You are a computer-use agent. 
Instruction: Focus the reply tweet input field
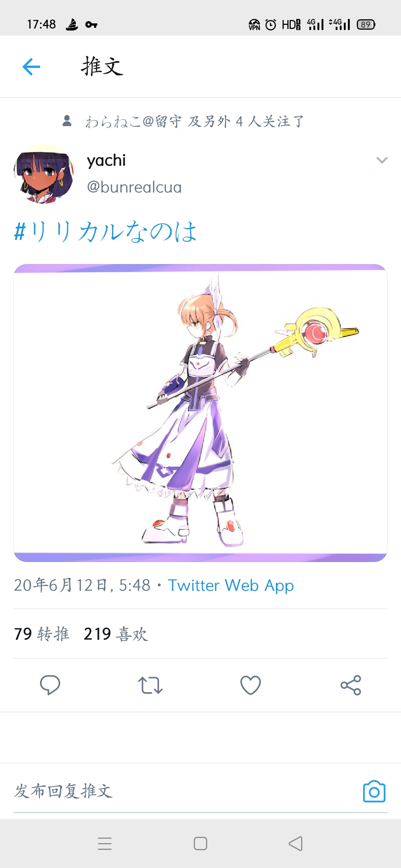point(186,791)
